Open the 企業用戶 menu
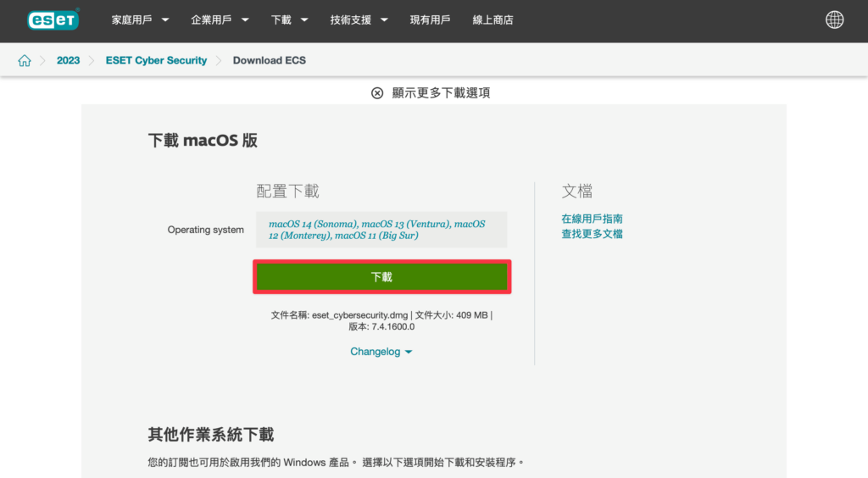 coord(211,20)
